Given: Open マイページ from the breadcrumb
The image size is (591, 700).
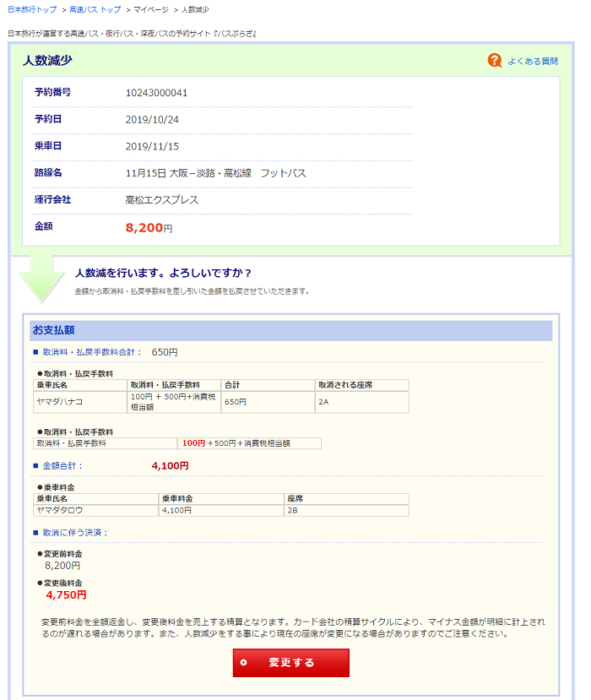Looking at the screenshot, I should point(152,9).
